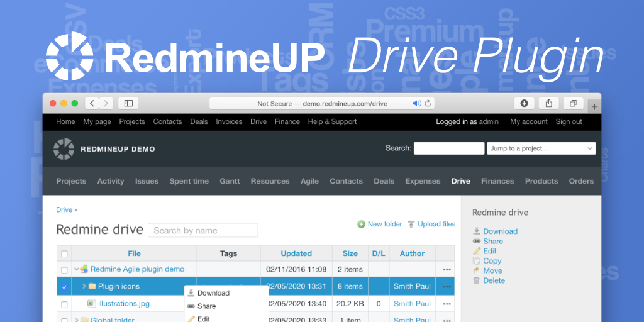644x322 pixels.
Task: Open new browser tab with plus
Action: 594,107
